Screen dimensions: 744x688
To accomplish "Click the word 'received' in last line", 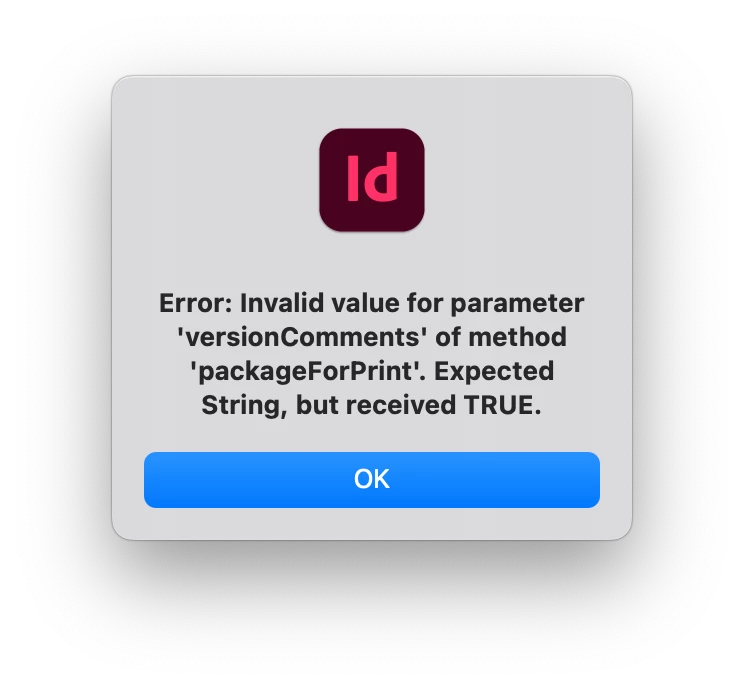I will 400,405.
